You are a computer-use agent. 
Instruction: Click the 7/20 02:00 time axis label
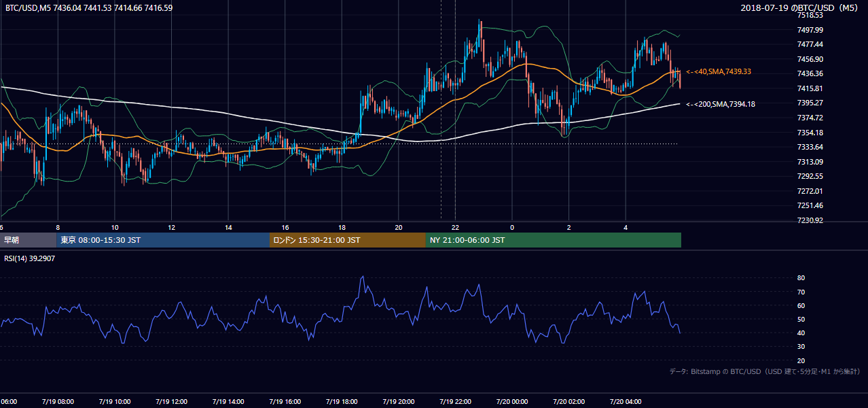coord(568,402)
